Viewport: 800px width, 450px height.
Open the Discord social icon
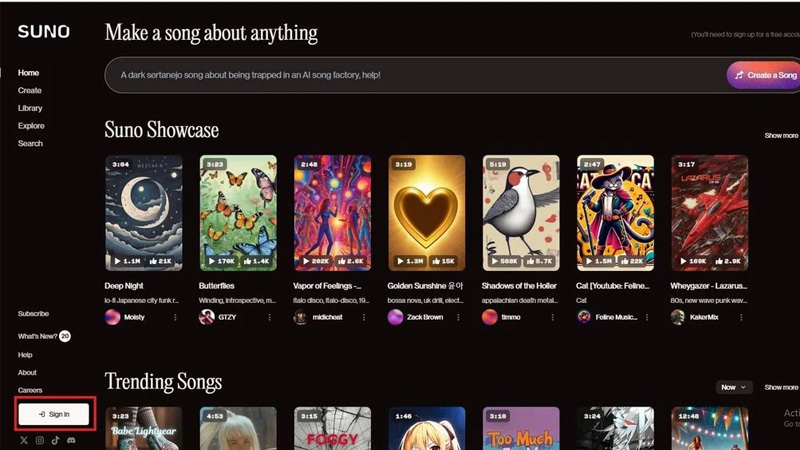tap(71, 440)
